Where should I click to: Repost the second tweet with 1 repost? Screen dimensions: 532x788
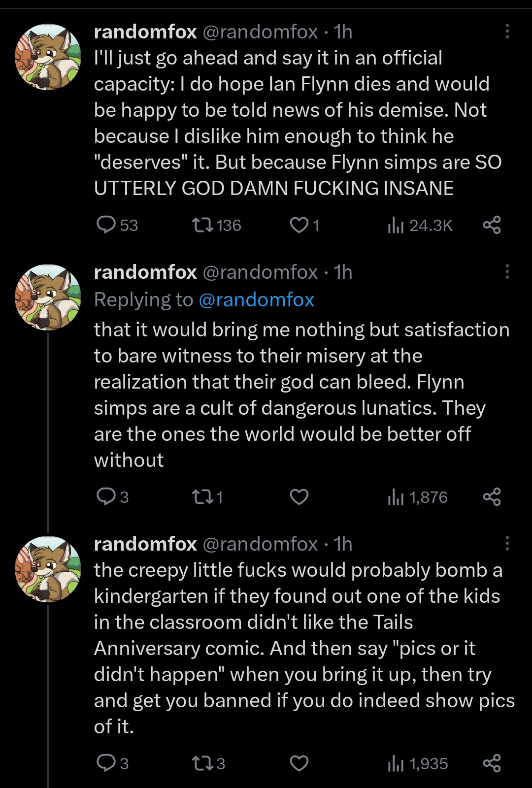pos(202,496)
